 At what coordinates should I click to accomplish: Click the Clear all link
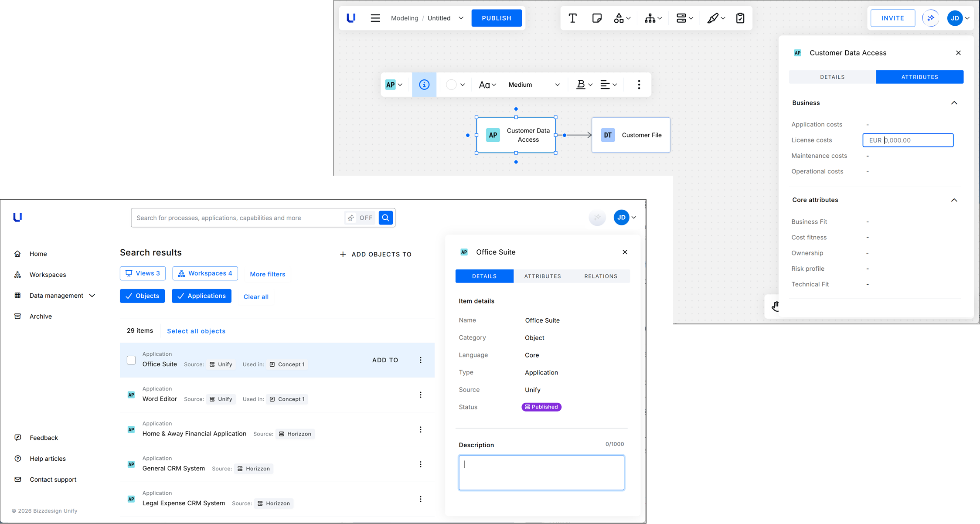(256, 297)
